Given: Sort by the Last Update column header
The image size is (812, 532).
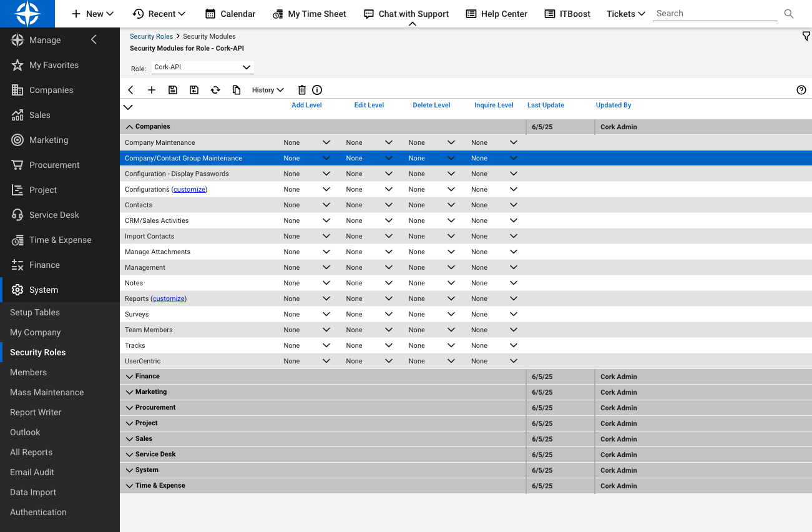Looking at the screenshot, I should click(545, 106).
